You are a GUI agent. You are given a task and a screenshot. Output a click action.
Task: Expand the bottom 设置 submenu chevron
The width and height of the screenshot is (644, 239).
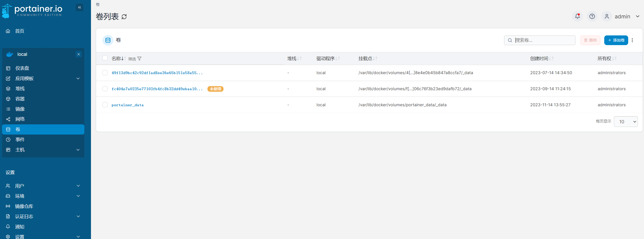point(78,237)
